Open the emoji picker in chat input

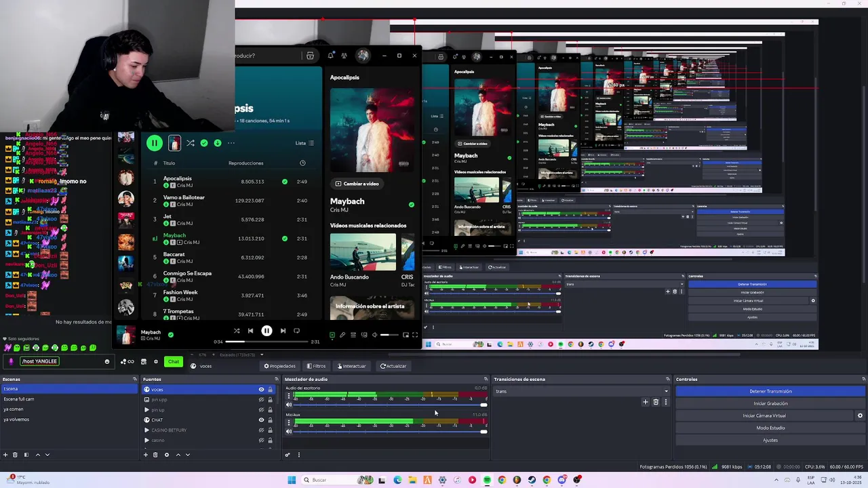106,361
